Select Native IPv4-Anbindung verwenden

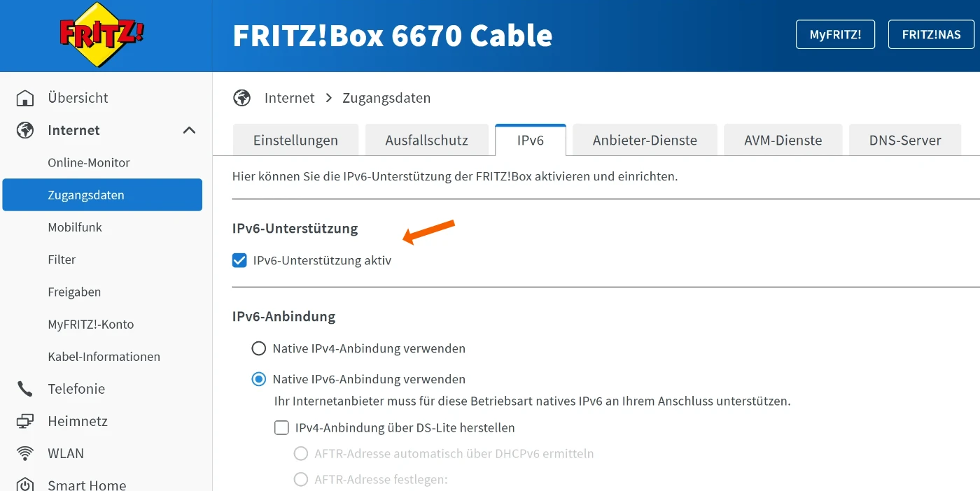coord(258,348)
